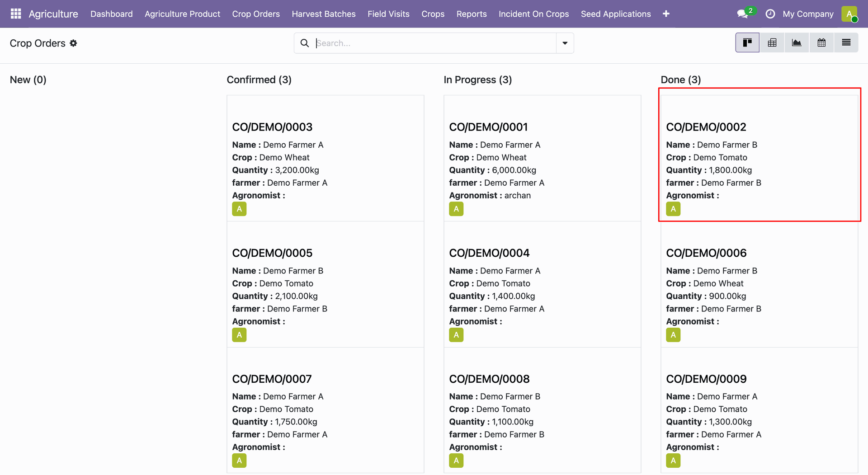868x475 pixels.
Task: Click avatar on CO/DEMO/0006 card
Action: point(673,335)
